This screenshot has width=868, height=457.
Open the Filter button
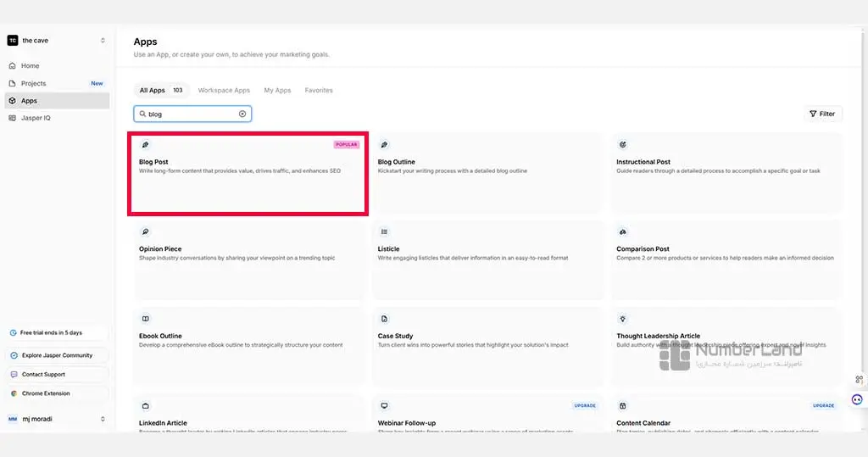pyautogui.click(x=822, y=114)
